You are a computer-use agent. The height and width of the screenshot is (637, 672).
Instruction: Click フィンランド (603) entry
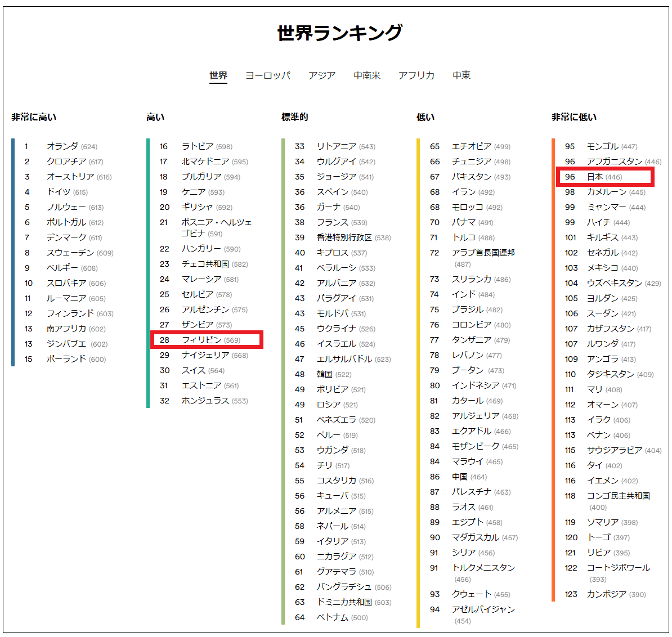pos(80,314)
